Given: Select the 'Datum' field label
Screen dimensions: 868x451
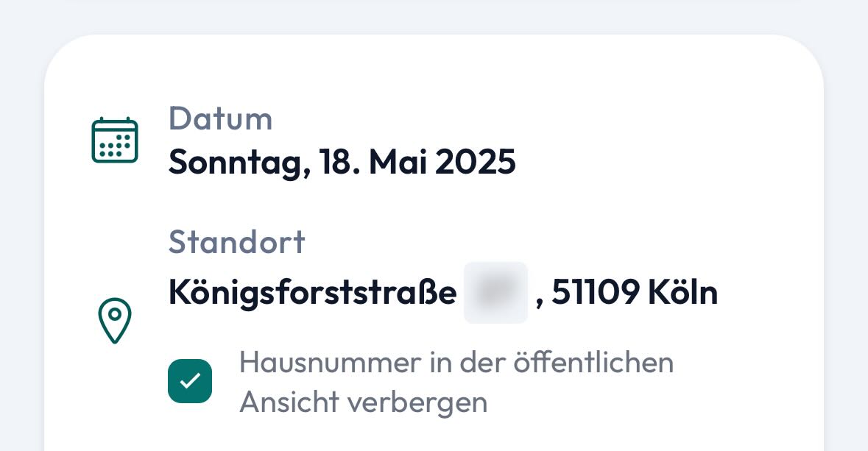Looking at the screenshot, I should click(220, 118).
